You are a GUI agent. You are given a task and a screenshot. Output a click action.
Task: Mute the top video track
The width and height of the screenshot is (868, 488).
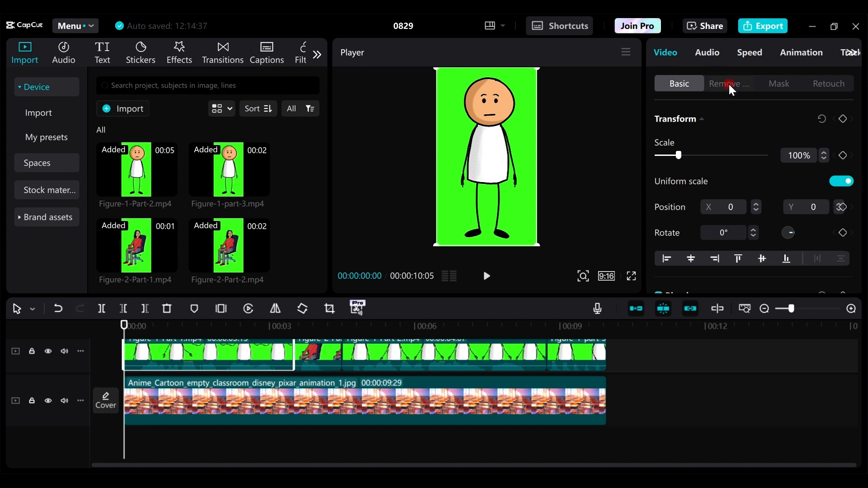[x=64, y=351]
